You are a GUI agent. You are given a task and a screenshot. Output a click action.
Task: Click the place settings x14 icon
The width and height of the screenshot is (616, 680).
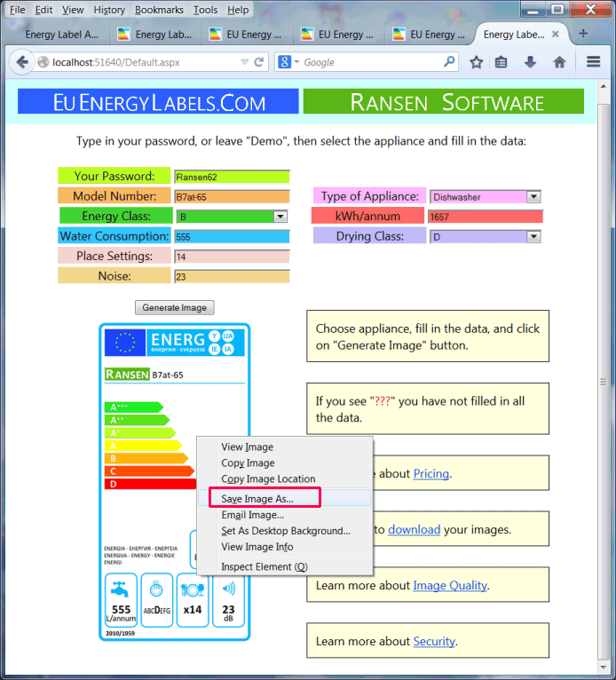193,600
